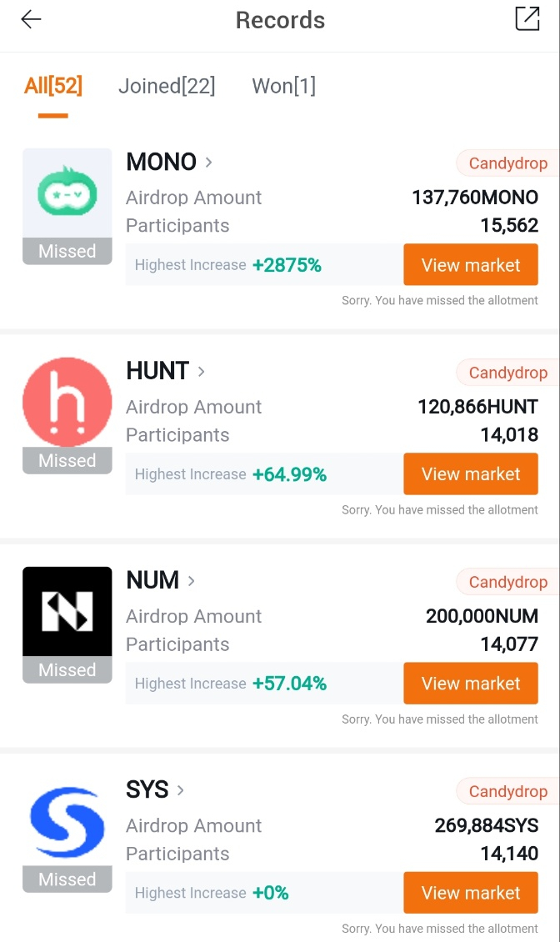Viewport: 560px width, 942px height.
Task: Expand HUNT details via chevron
Action: pos(202,371)
